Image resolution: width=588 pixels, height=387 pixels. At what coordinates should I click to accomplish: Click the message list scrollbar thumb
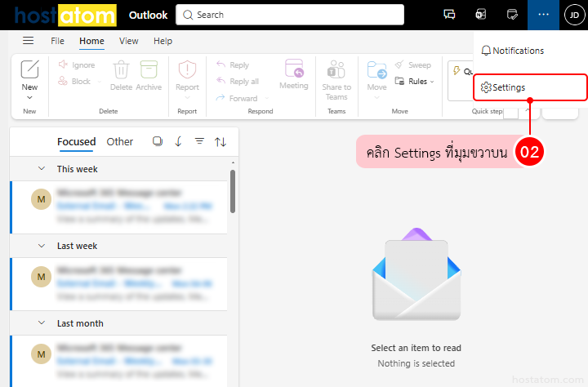coord(233,191)
